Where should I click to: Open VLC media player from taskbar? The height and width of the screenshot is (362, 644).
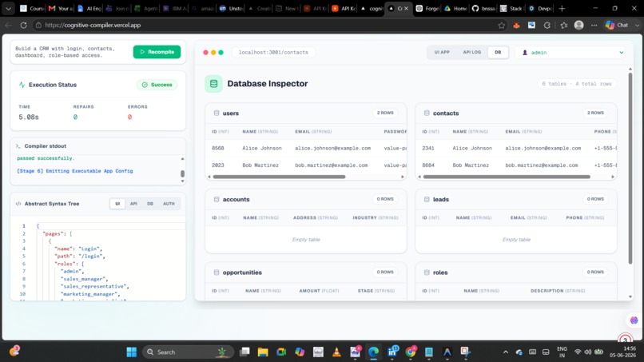point(336,352)
